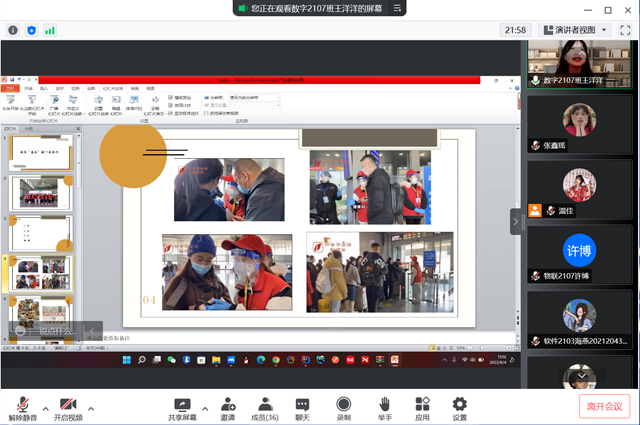Viewport: 640px width, 425px height.
Task: Switch to the Insert (插入) ribbon tab
Action: pos(44,88)
